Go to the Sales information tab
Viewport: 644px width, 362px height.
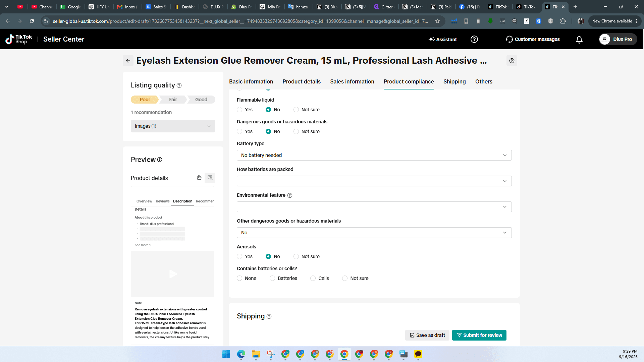coord(352,81)
